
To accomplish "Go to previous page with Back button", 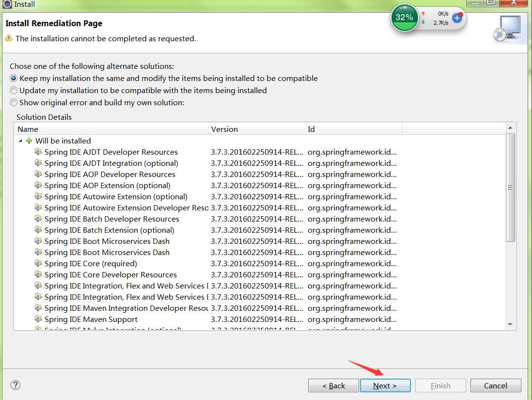I will pos(333,386).
